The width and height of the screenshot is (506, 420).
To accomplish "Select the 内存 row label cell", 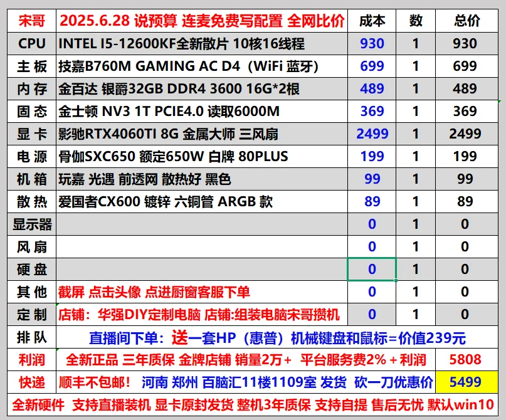I will tap(31, 89).
